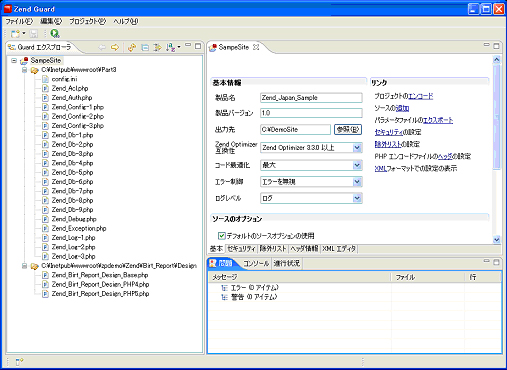The height and width of the screenshot is (370, 507).
Task: Open the log level (ログ) dropdown
Action: [x=357, y=198]
